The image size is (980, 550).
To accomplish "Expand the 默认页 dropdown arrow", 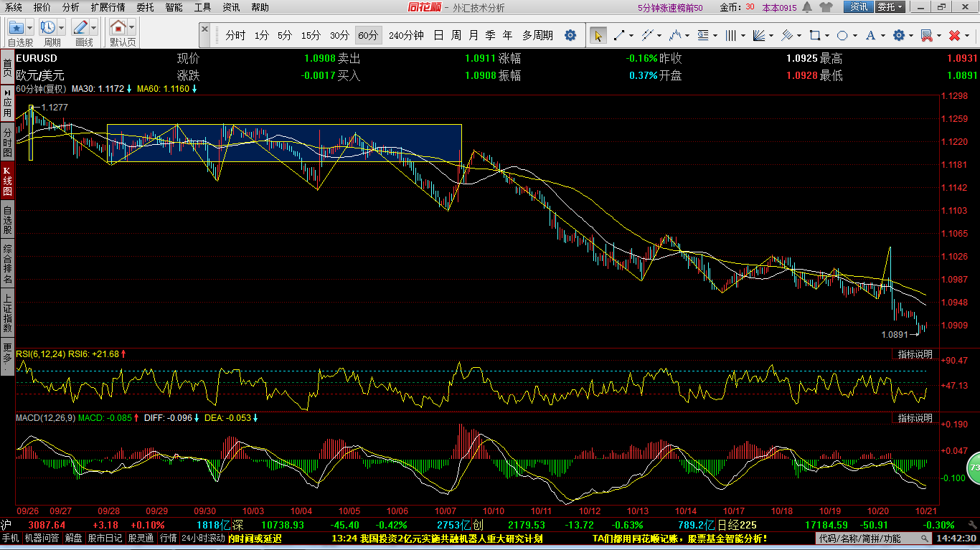I will click(x=131, y=28).
